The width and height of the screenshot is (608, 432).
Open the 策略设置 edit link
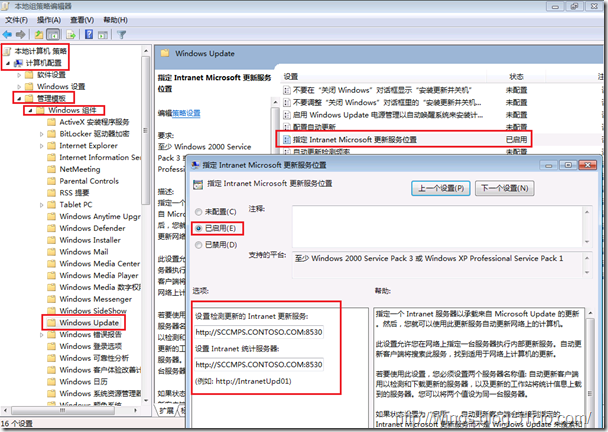[x=186, y=113]
